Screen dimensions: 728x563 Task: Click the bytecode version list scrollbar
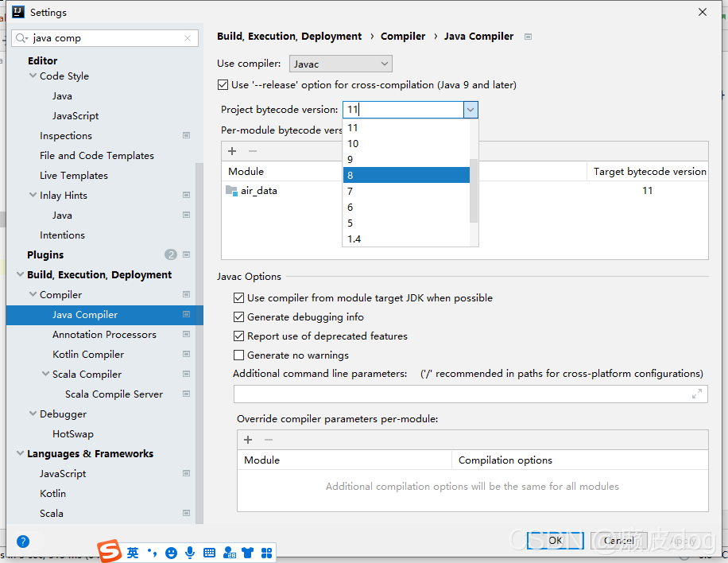click(x=474, y=191)
